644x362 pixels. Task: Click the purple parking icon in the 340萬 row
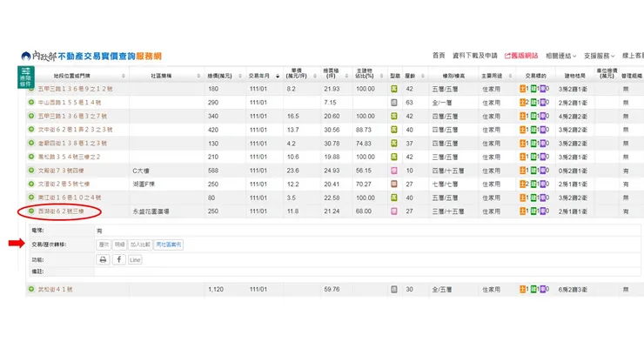pos(543,116)
